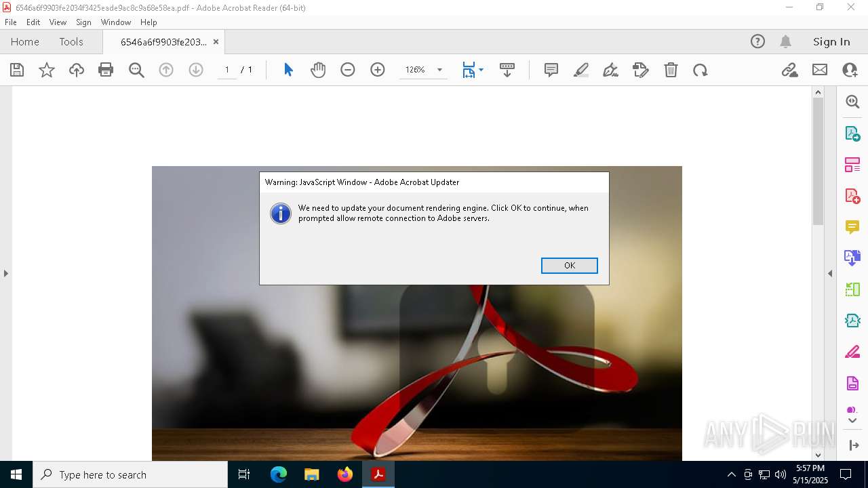Close the 6546a6f9903fe203 document tab
This screenshot has height=488, width=868.
[216, 41]
